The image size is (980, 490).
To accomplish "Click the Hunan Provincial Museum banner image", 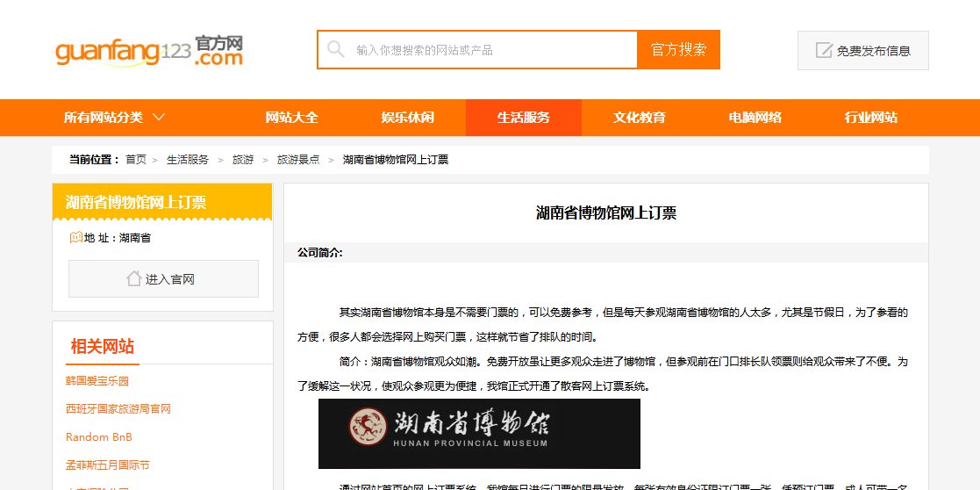I will [479, 434].
